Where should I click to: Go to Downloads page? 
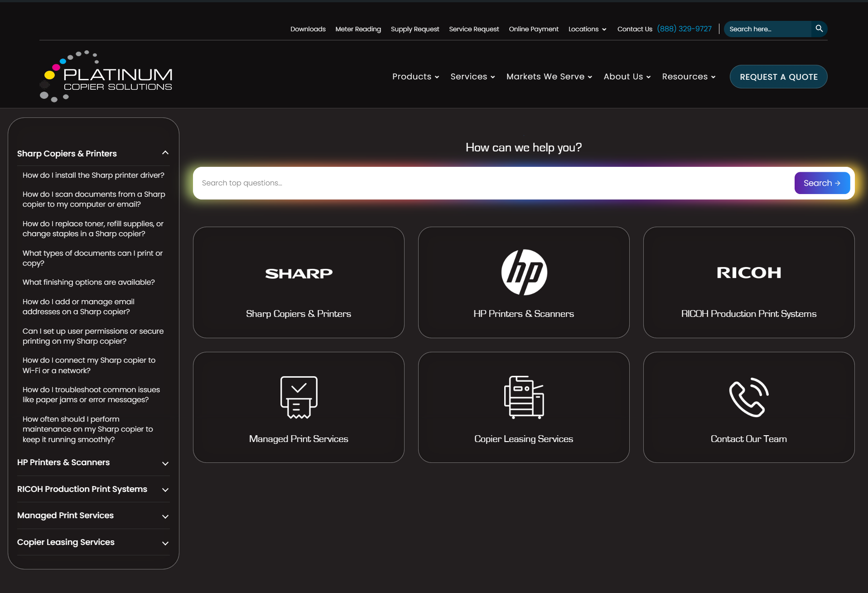[308, 29]
